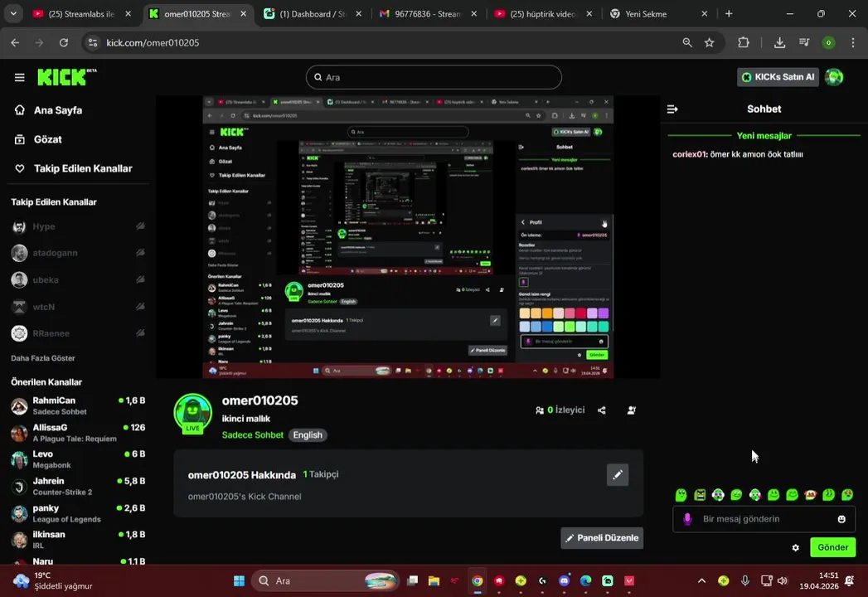Image resolution: width=868 pixels, height=597 pixels.
Task: Go back in Chrome
Action: (x=15, y=42)
